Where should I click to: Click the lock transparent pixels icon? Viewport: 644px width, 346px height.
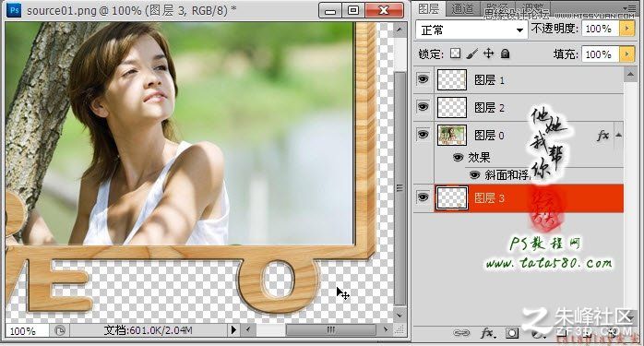pos(455,54)
